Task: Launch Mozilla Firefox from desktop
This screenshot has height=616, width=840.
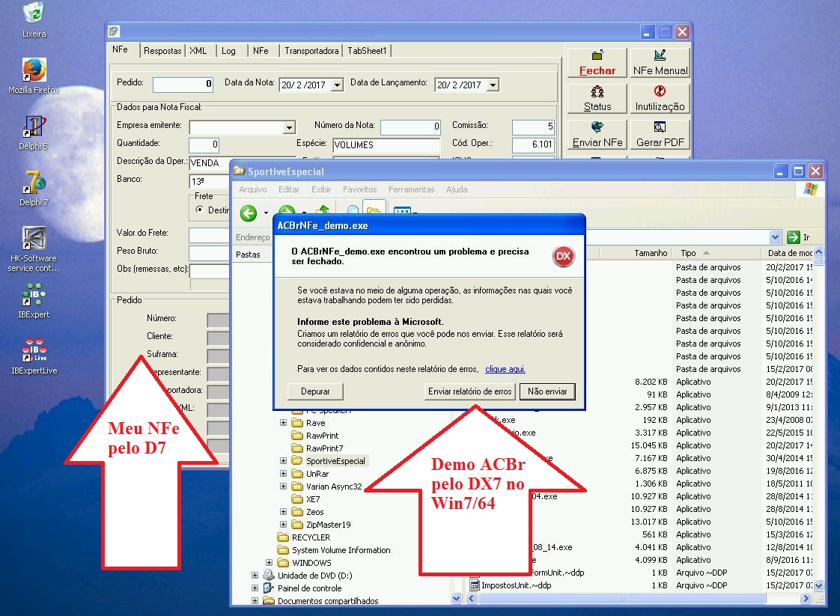Action: (x=34, y=76)
